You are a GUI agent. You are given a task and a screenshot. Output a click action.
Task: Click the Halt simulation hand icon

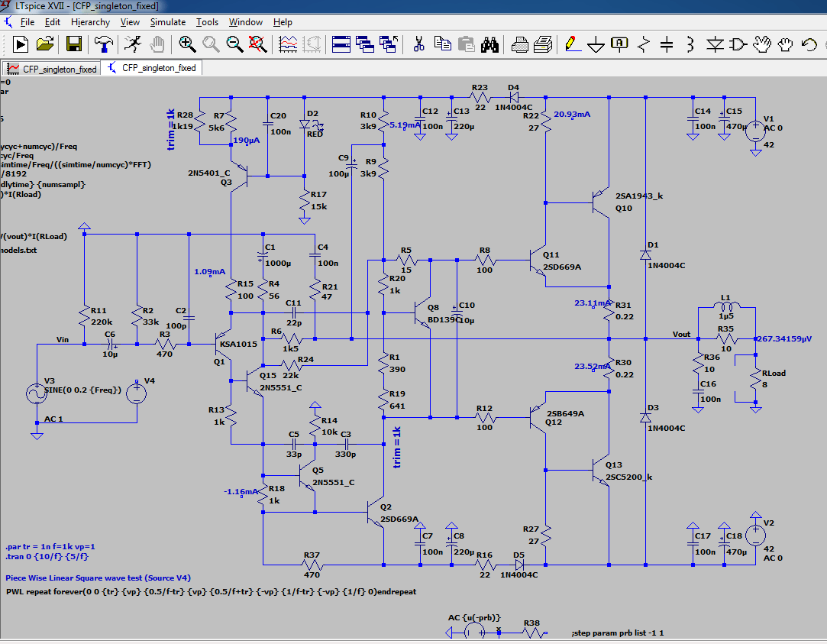157,44
